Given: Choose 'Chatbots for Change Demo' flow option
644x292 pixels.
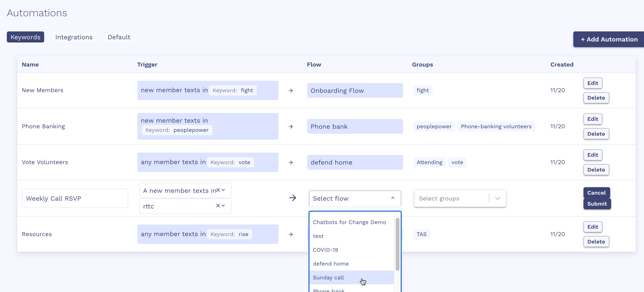Looking at the screenshot, I should coord(351,222).
